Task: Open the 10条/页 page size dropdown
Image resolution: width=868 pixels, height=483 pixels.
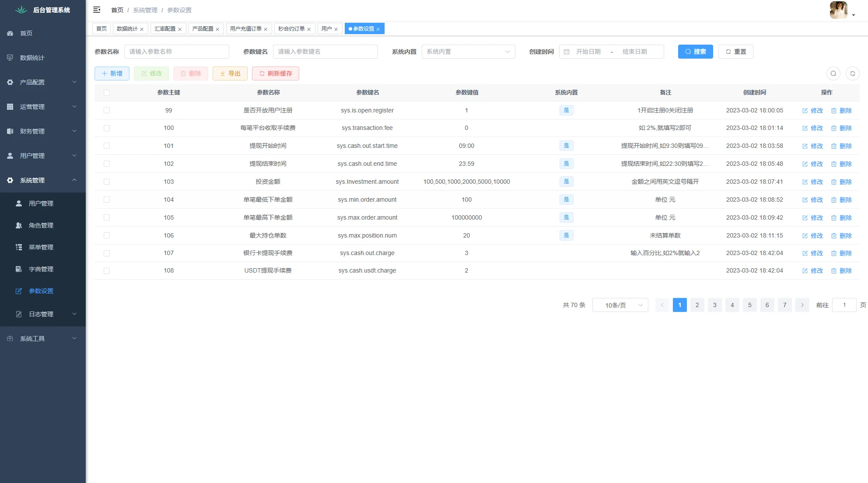Action: point(620,305)
